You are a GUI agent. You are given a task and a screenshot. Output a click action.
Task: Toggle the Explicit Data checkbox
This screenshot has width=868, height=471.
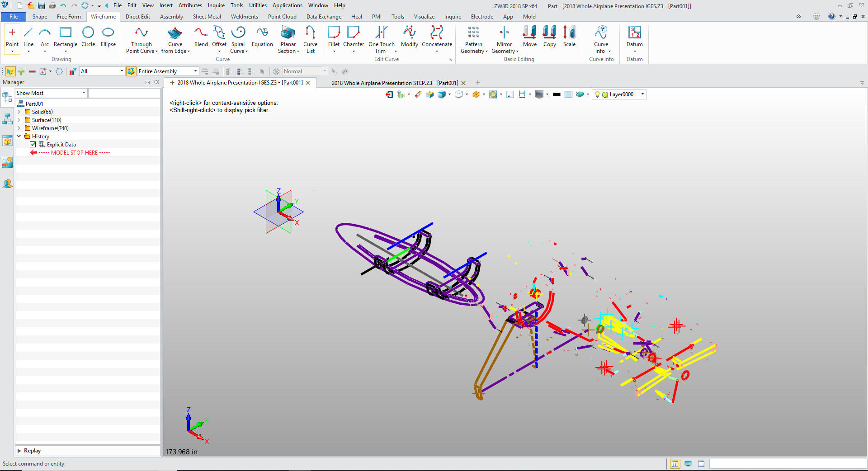click(33, 145)
